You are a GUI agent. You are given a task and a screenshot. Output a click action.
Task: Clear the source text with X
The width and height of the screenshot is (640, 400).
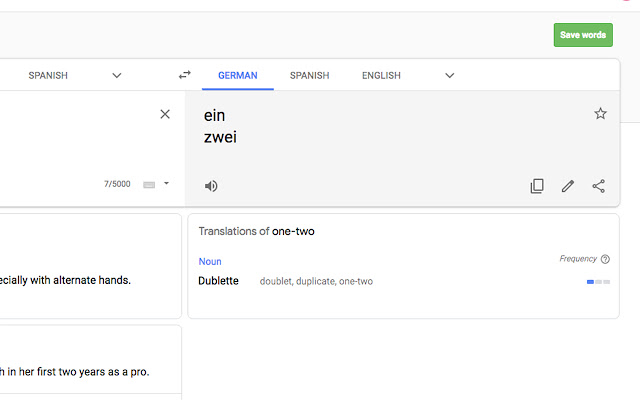[165, 114]
